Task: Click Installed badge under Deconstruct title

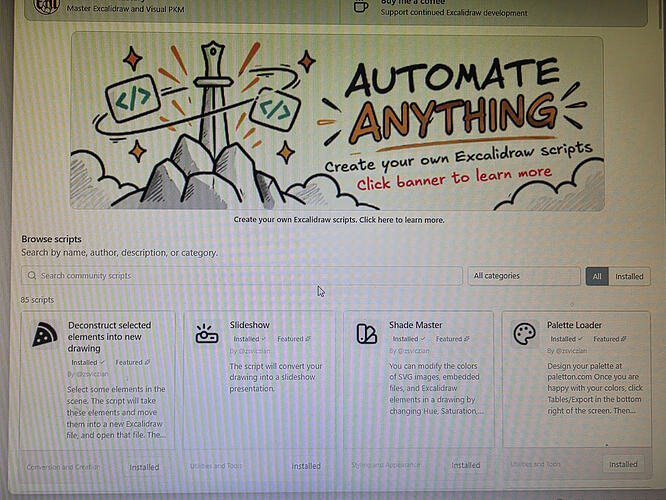Action: [x=87, y=362]
